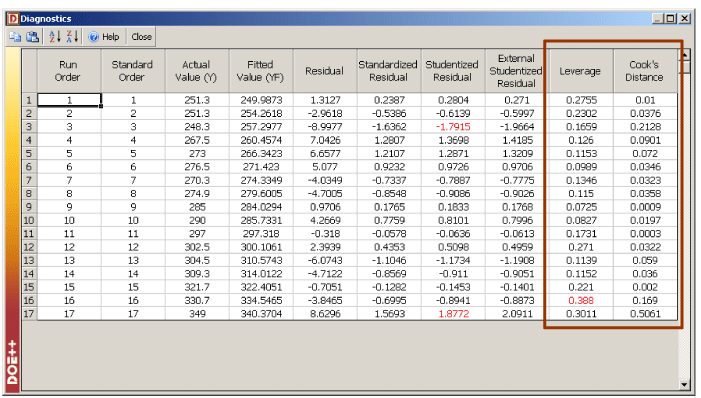Viewport: 701px width, 398px height.
Task: Click leverage value 0.2755
Action: coord(581,100)
